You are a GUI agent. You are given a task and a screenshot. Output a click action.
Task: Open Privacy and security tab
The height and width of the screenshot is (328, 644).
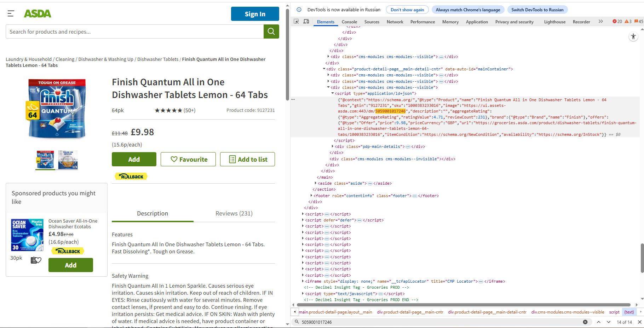(x=514, y=22)
